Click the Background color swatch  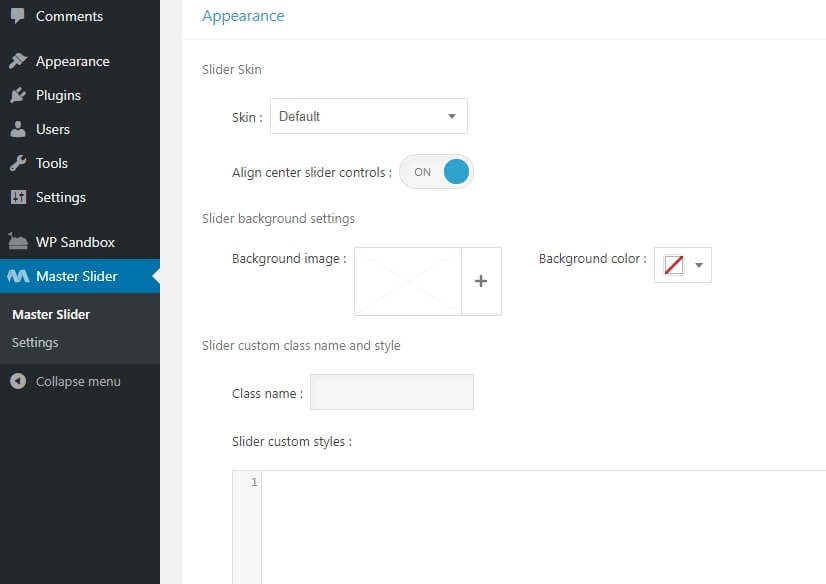click(x=674, y=266)
